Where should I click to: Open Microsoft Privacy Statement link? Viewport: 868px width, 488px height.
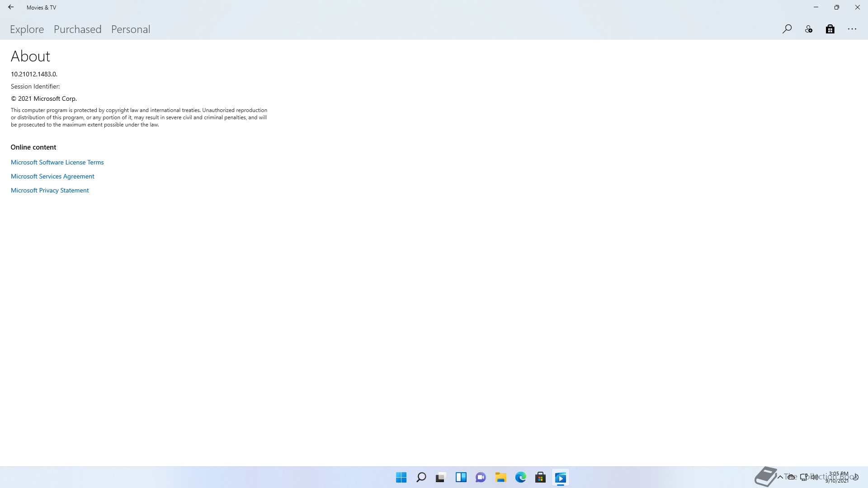tap(50, 190)
